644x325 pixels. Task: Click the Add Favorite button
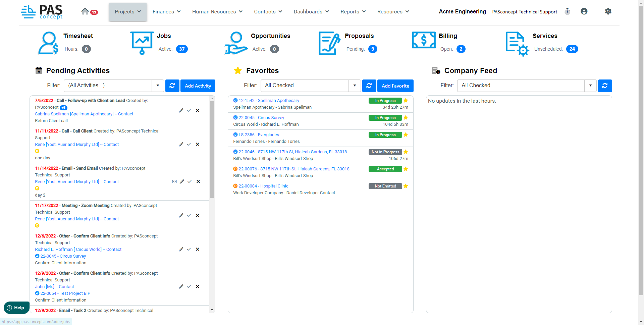[395, 86]
